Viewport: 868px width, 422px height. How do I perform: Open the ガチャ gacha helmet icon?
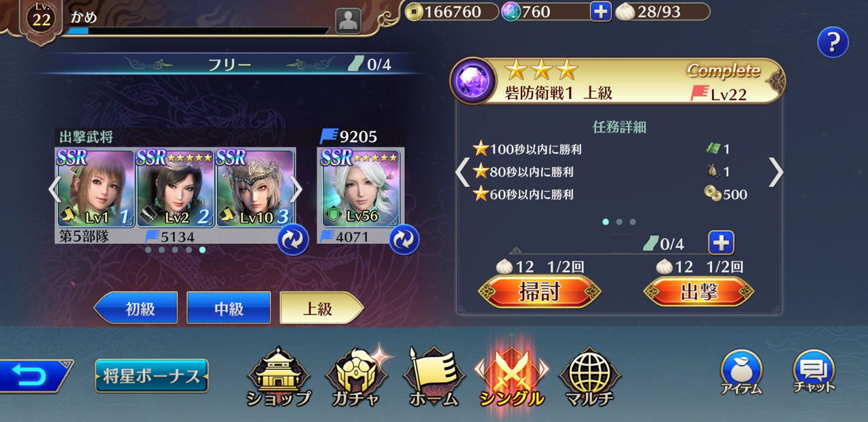pyautogui.click(x=357, y=377)
